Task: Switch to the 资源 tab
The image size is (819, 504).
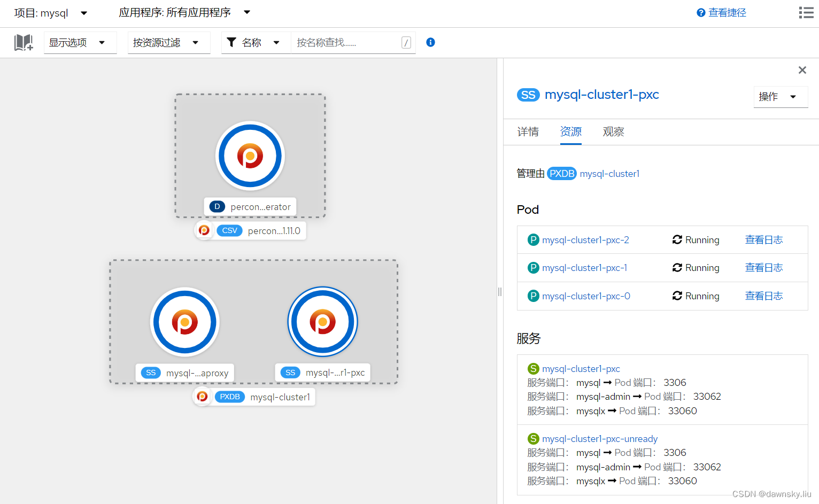Action: click(571, 132)
